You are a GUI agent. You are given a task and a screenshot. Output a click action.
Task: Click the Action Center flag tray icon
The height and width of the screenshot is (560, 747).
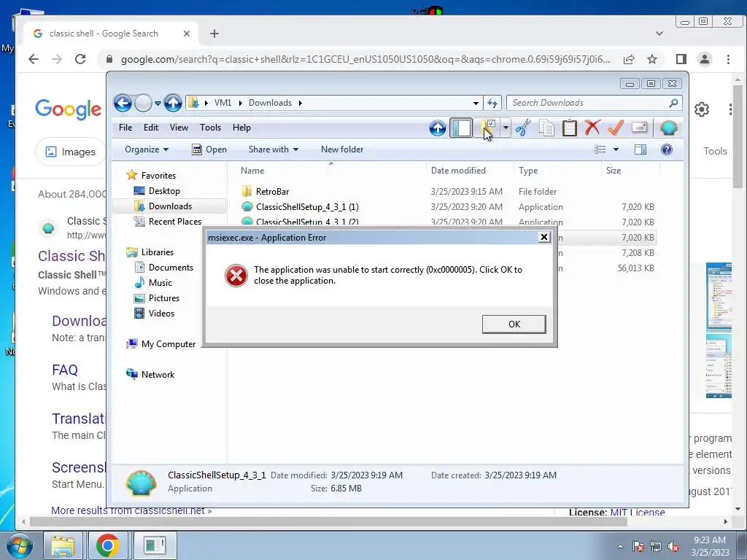pyautogui.click(x=638, y=546)
